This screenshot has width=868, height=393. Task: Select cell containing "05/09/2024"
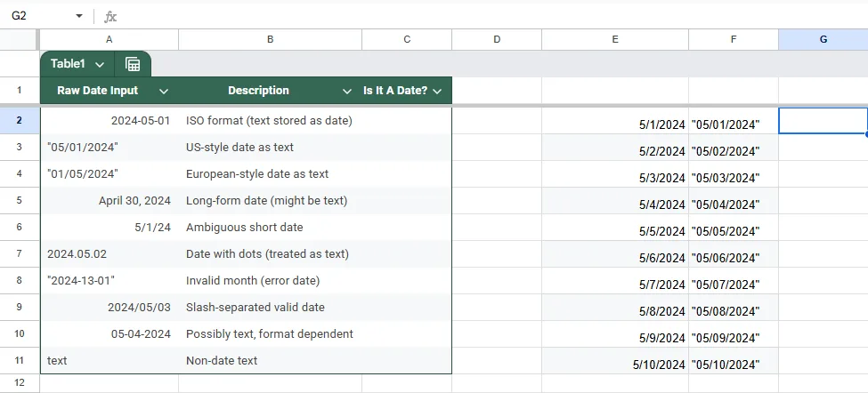click(734, 333)
